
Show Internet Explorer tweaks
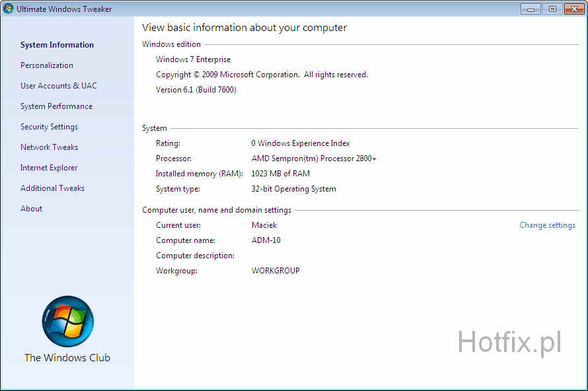tap(49, 168)
